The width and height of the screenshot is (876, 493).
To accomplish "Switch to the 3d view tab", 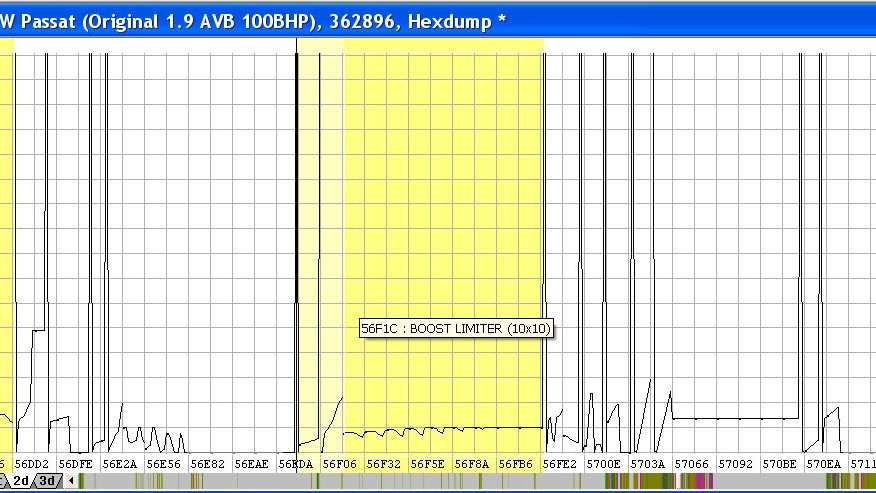I will [48, 481].
